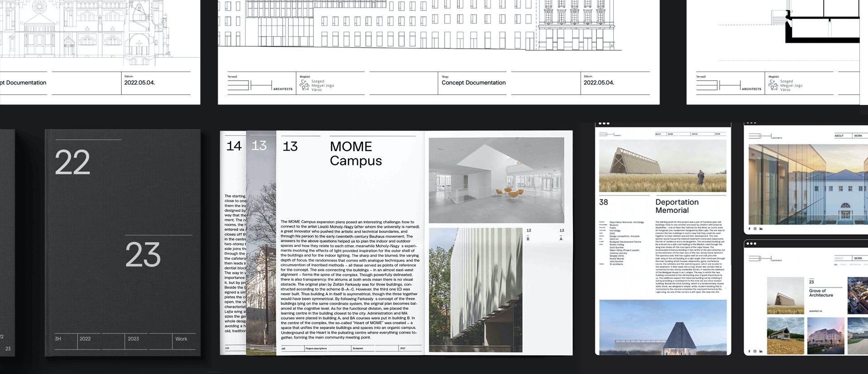Click the large 22 on the book cover
The width and height of the screenshot is (868, 374).
72,162
